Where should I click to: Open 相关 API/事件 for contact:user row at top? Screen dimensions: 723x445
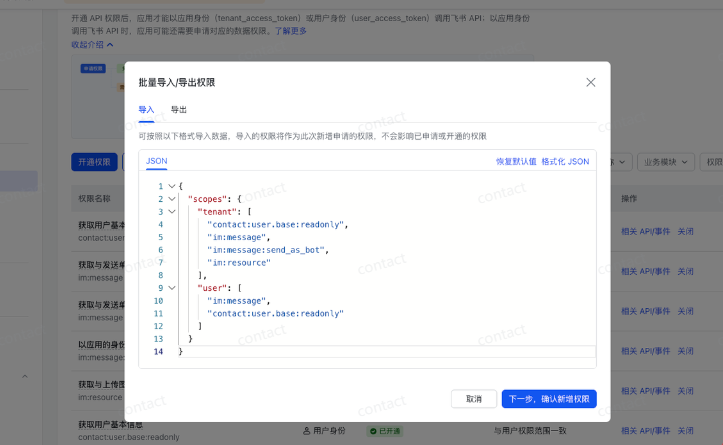click(x=645, y=231)
